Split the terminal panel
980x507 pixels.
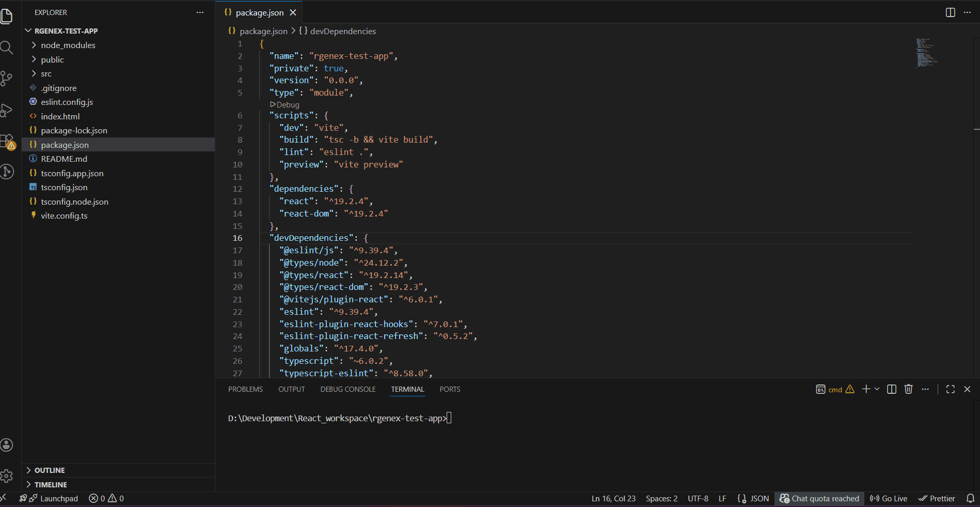tap(892, 389)
